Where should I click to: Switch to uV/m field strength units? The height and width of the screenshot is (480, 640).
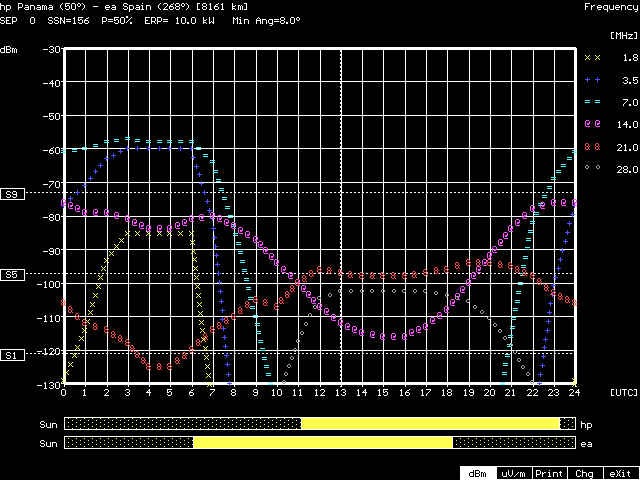(514, 474)
